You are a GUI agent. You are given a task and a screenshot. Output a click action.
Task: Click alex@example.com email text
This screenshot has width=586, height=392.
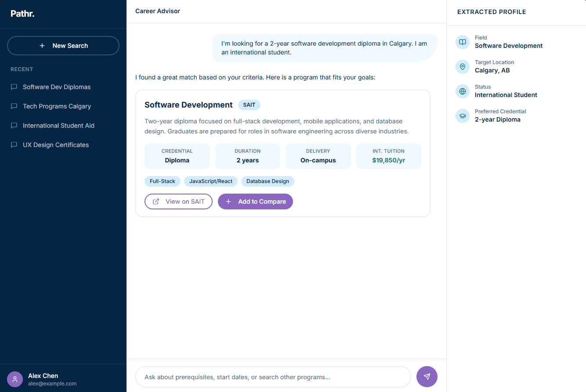[x=52, y=384]
